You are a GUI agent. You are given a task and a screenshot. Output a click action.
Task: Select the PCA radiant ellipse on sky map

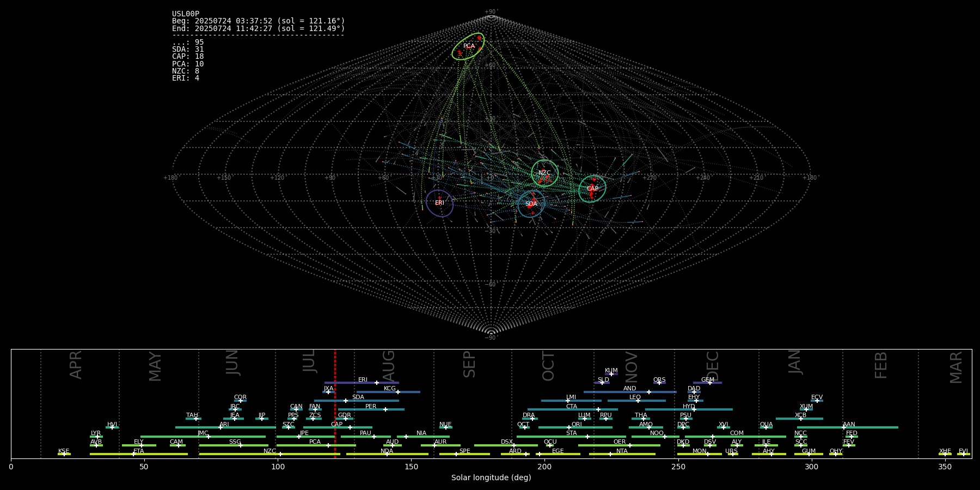click(468, 46)
